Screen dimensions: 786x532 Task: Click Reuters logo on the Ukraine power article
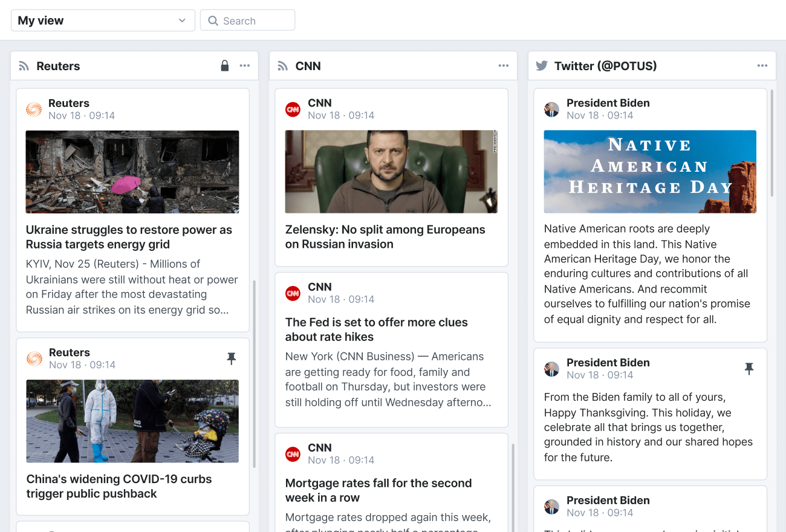[x=34, y=109]
